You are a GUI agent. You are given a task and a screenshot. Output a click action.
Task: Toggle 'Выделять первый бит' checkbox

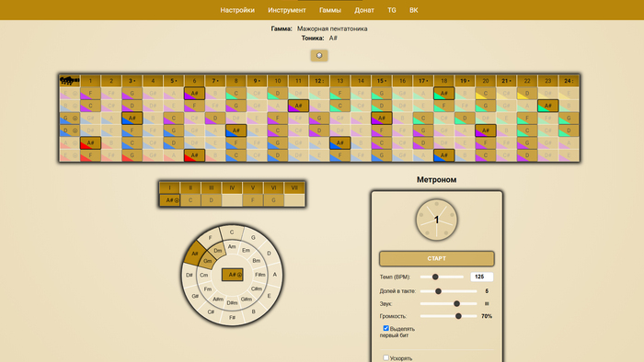click(x=385, y=328)
